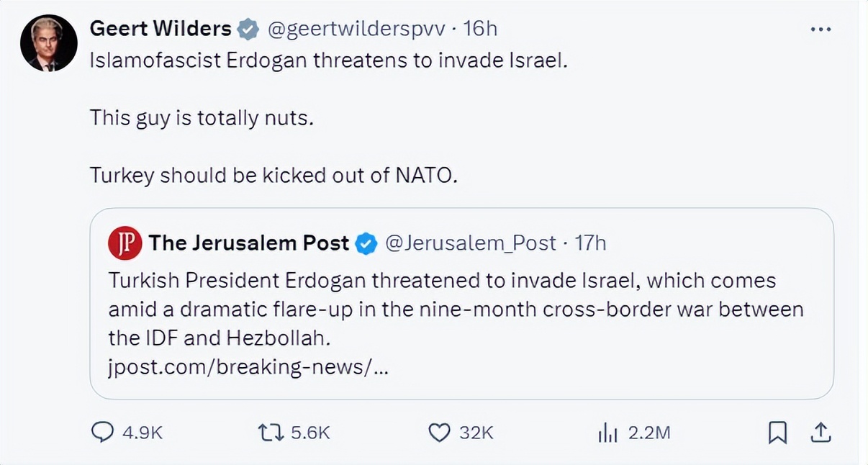This screenshot has height=465, width=868.
Task: Open the @geertwilderspvv handle link
Action: point(356,29)
